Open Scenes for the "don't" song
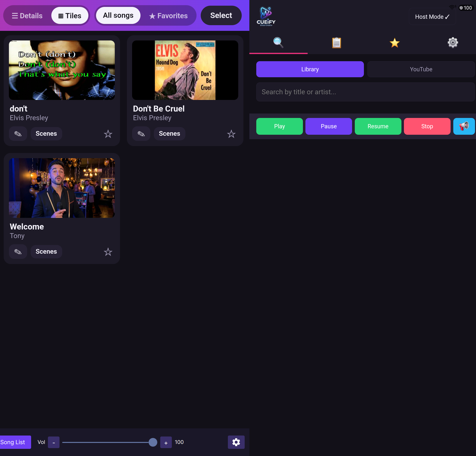The width and height of the screenshot is (476, 456). click(x=46, y=134)
